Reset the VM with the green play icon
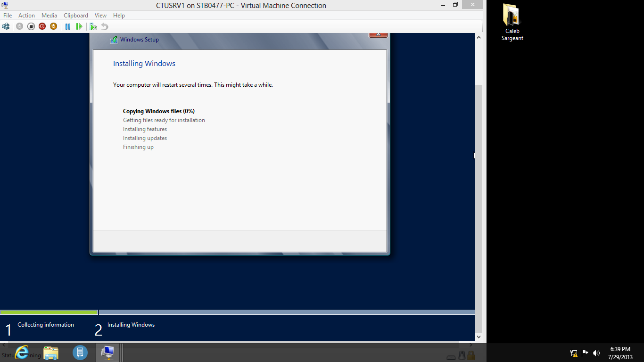 tap(79, 26)
